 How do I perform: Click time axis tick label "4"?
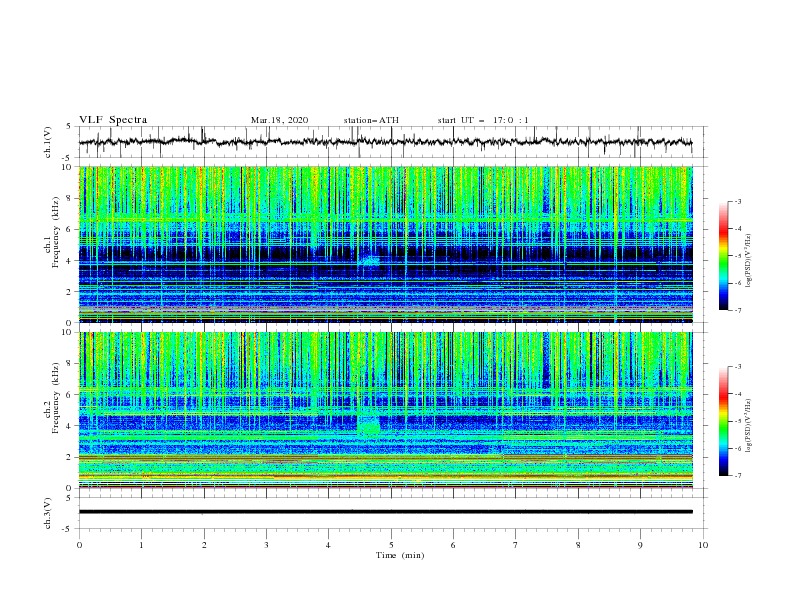click(328, 545)
